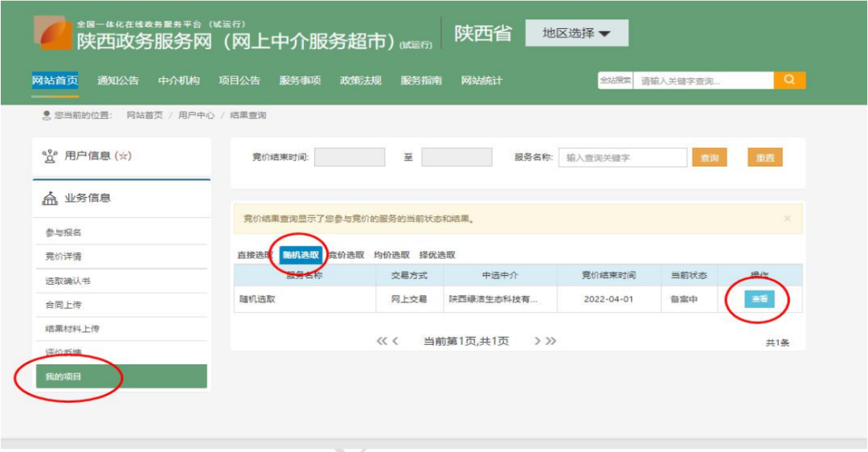Image resolution: width=868 pixels, height=452 pixels.
Task: Go to last page with » arrow
Action: (x=551, y=341)
